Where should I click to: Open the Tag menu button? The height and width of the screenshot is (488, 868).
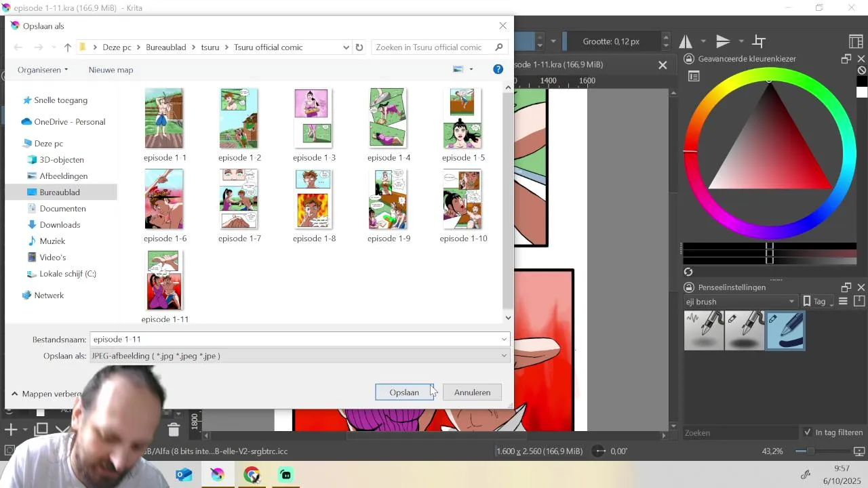pos(818,302)
